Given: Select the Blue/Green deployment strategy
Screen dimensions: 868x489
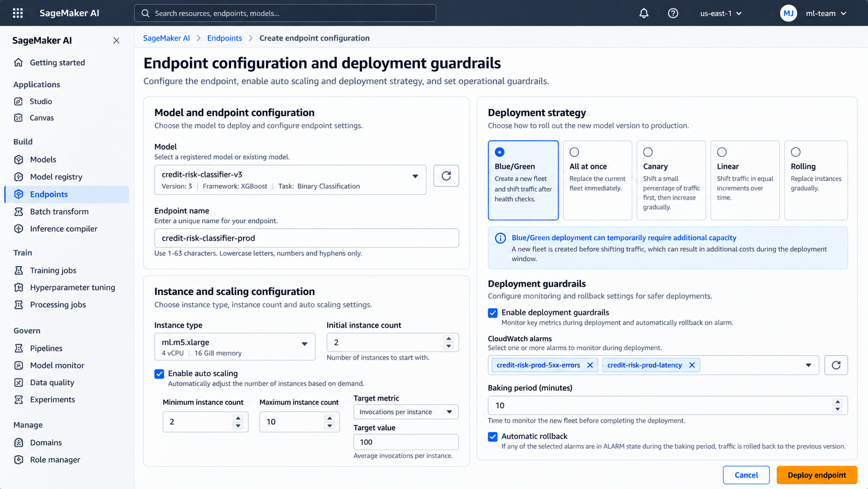Looking at the screenshot, I should click(x=523, y=180).
